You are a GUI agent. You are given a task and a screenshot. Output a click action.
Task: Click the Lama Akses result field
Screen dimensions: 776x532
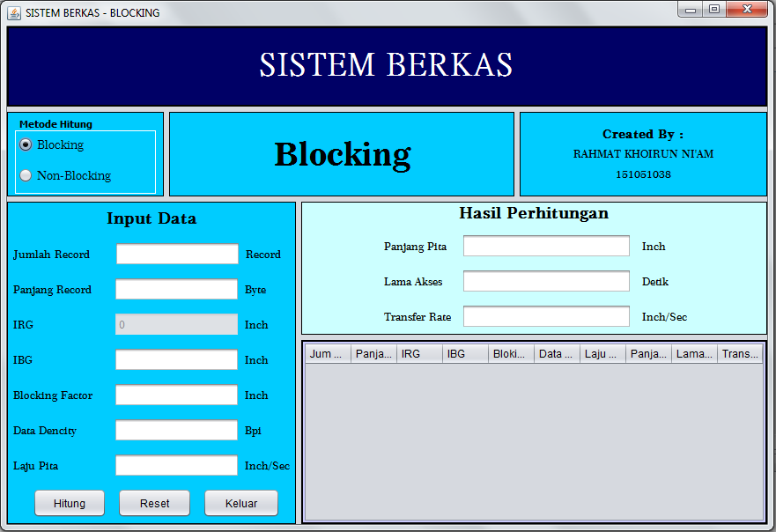546,281
